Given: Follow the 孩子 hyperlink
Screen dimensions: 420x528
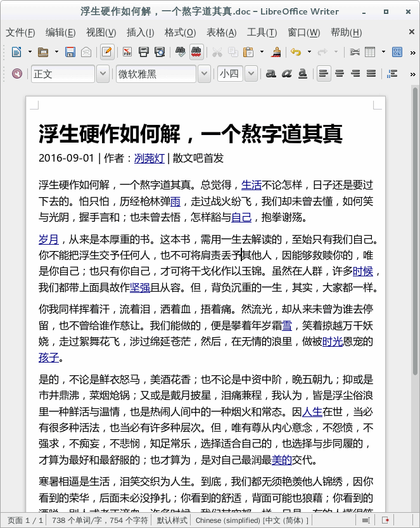Looking at the screenshot, I should pos(48,357).
